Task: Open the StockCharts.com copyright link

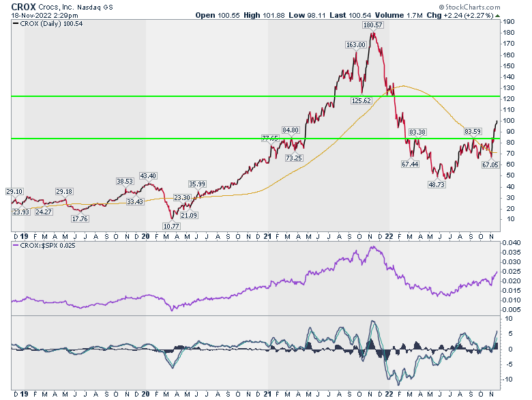Action: click(469, 7)
